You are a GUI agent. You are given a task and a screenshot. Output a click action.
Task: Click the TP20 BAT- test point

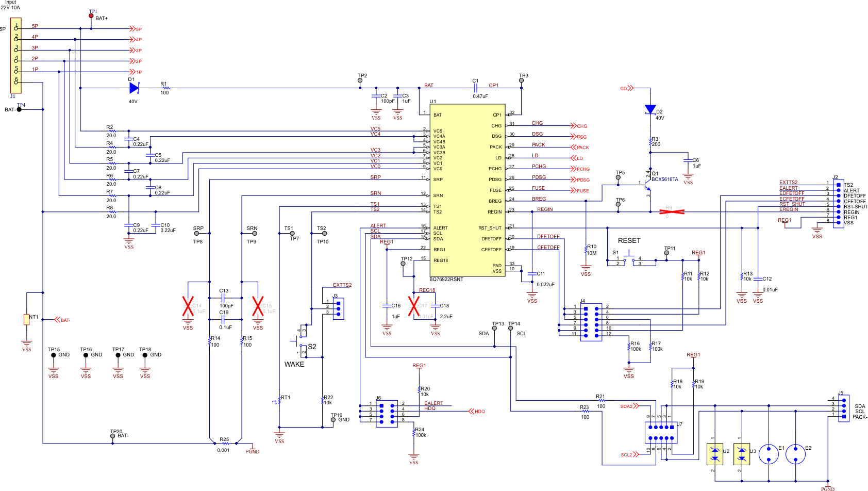[113, 436]
